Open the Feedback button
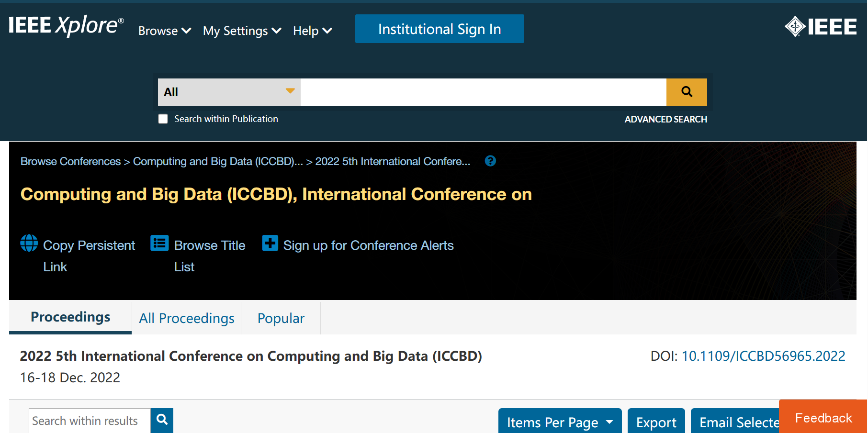 [823, 417]
